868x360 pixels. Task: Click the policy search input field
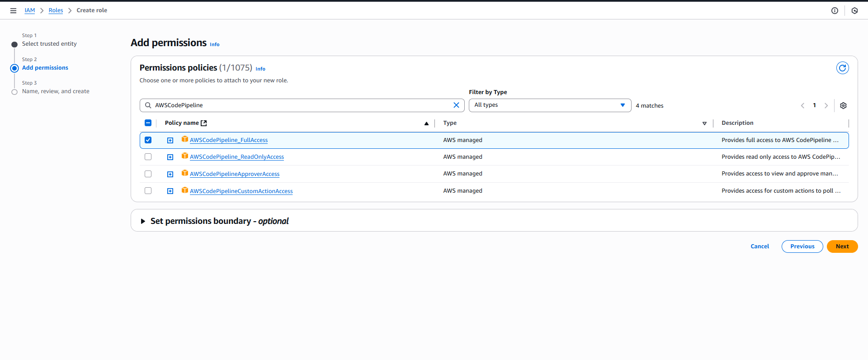click(298, 105)
